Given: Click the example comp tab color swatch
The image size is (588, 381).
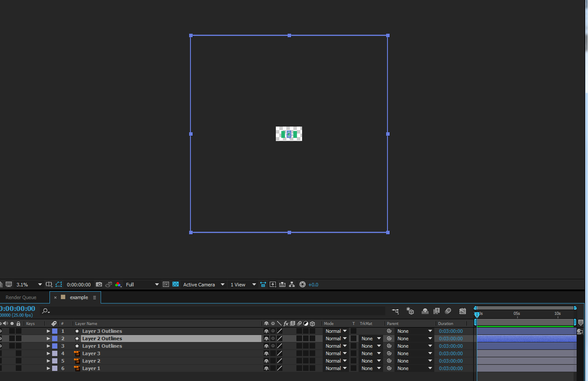Looking at the screenshot, I should (x=63, y=297).
